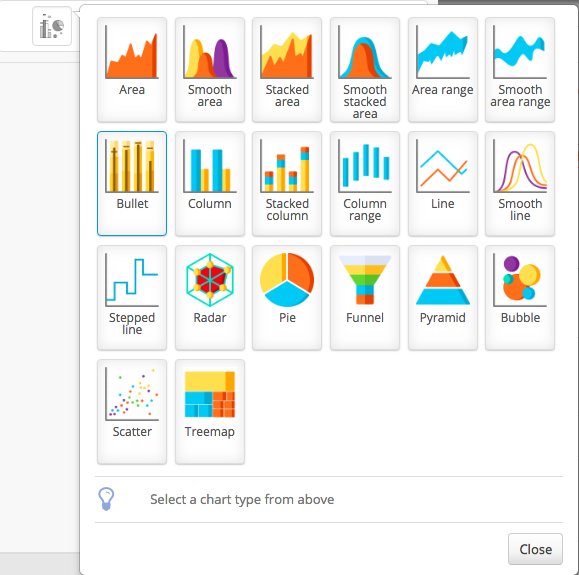
Task: Select the Smooth line chart
Action: (520, 184)
